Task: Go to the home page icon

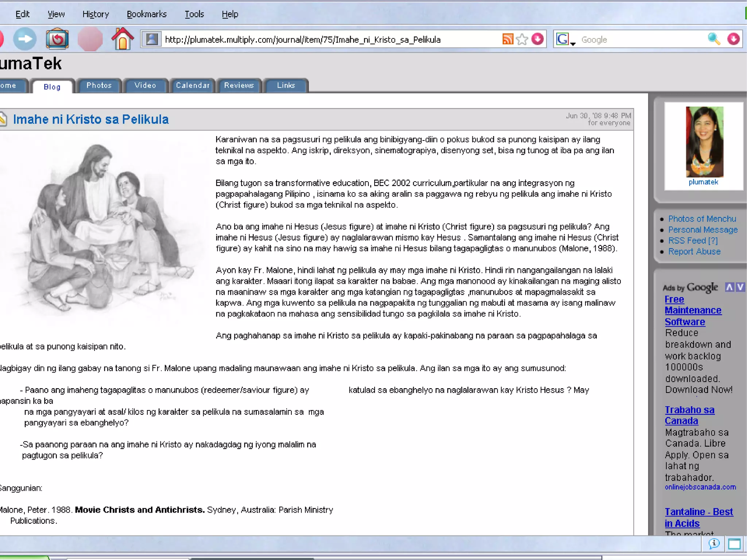Action: pos(122,39)
